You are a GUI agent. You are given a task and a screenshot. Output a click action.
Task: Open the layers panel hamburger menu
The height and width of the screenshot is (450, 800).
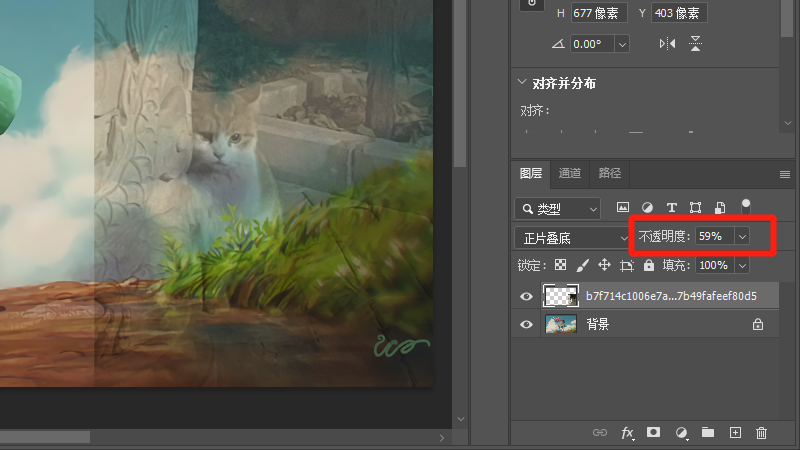[785, 174]
